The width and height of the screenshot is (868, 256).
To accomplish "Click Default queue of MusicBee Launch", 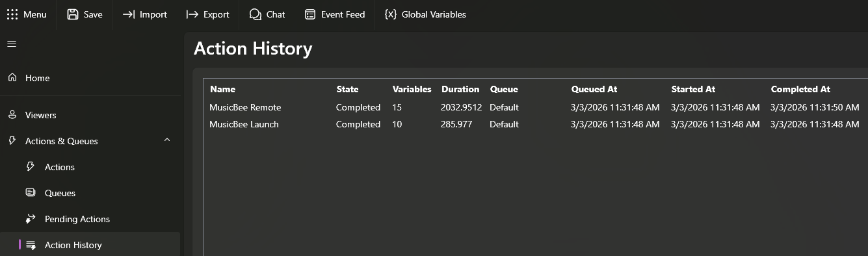I will click(x=504, y=124).
